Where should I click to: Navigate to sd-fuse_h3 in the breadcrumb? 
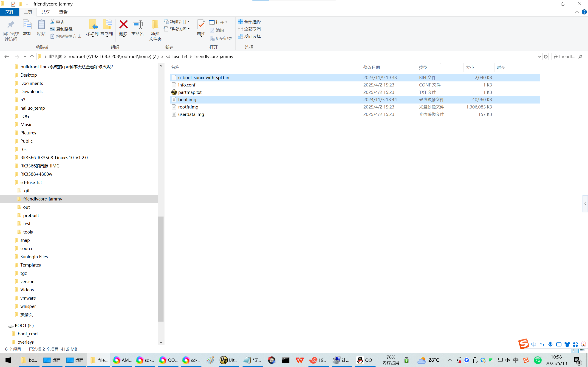point(176,57)
